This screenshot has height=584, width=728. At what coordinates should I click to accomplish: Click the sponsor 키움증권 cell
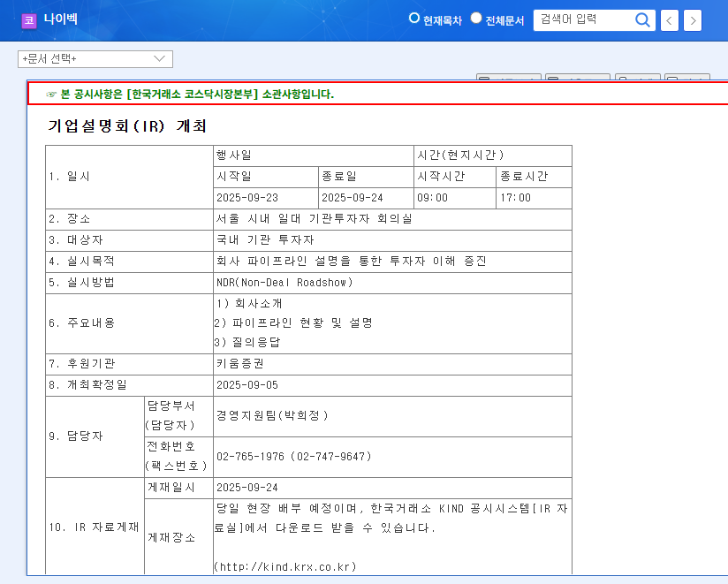pos(392,364)
